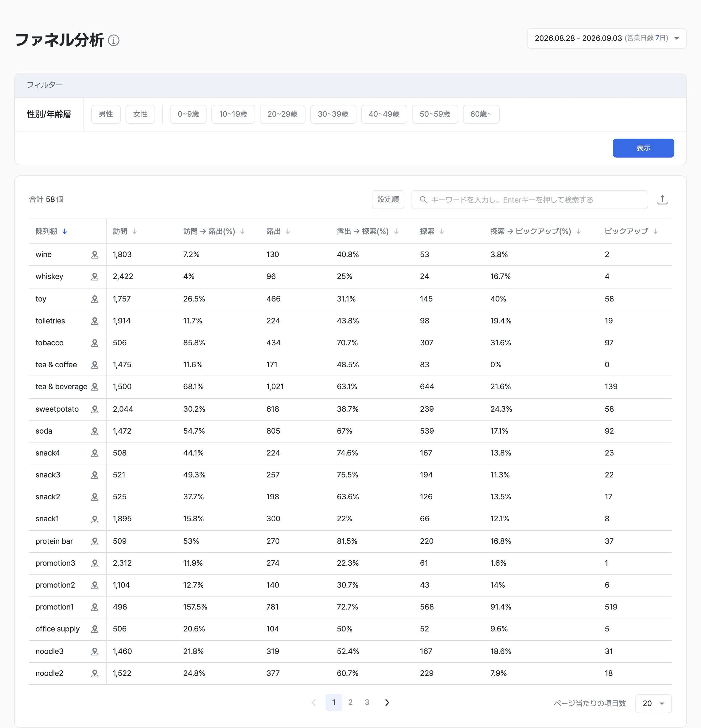Sort by 訪問 column arrow
The width and height of the screenshot is (701, 728).
click(134, 231)
